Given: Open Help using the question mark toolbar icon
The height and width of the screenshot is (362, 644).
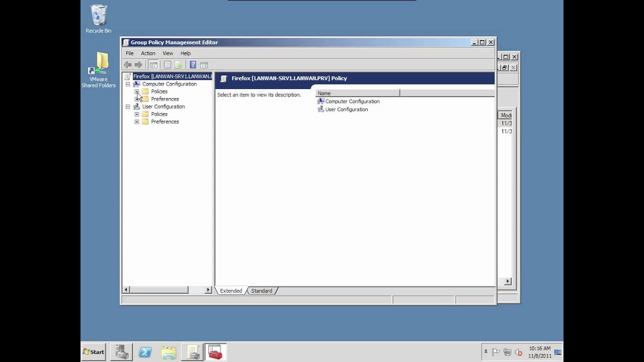Looking at the screenshot, I should point(192,64).
